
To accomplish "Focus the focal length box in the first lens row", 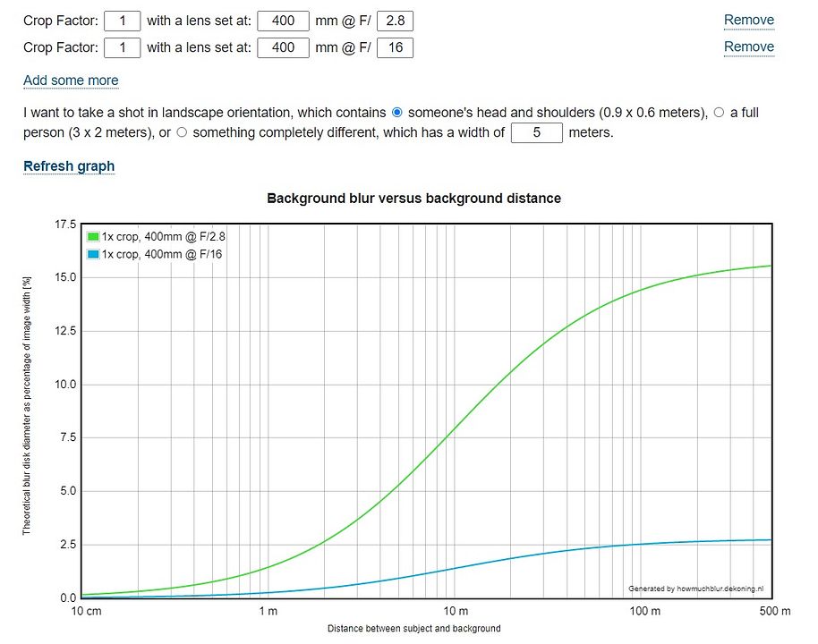I will coord(283,21).
